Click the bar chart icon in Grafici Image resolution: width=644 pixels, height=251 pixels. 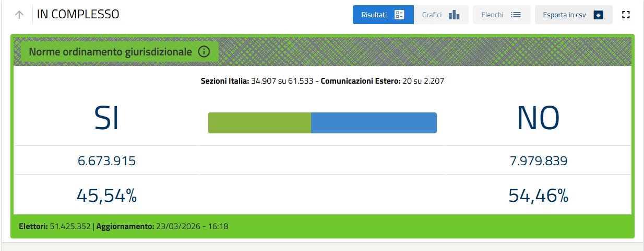[454, 15]
